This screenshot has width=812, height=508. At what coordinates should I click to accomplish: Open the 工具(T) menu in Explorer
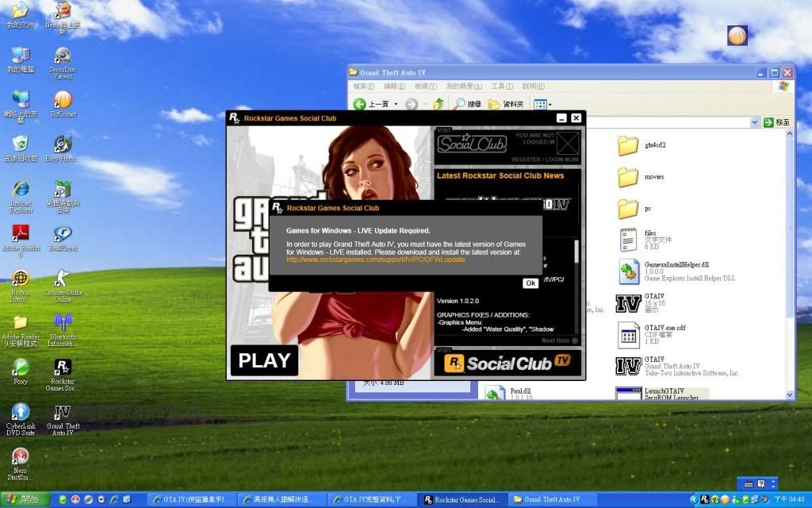(502, 86)
